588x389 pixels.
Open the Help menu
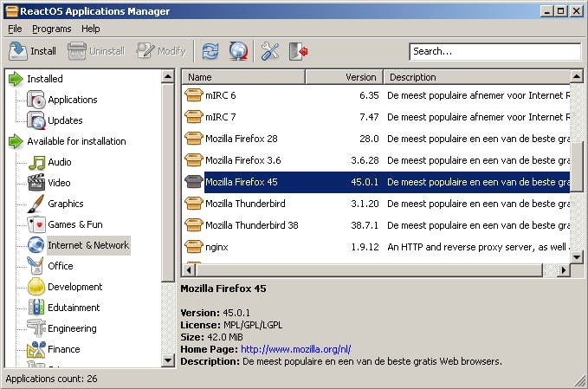point(91,29)
